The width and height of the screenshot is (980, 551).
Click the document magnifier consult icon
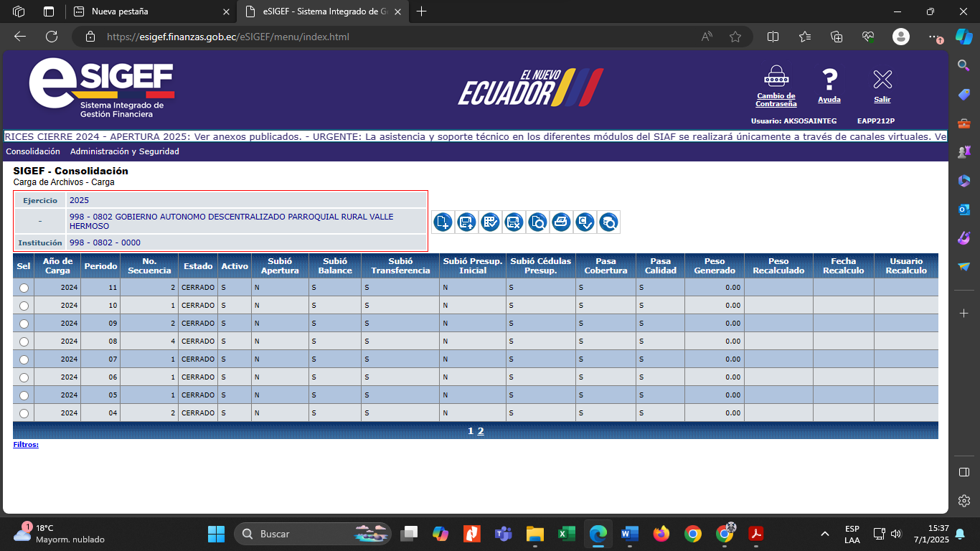(x=537, y=222)
